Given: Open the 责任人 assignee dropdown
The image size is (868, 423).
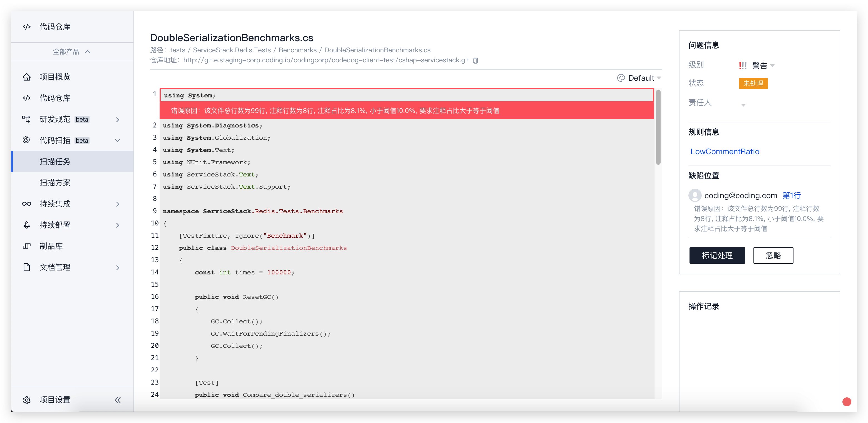Looking at the screenshot, I should [743, 105].
